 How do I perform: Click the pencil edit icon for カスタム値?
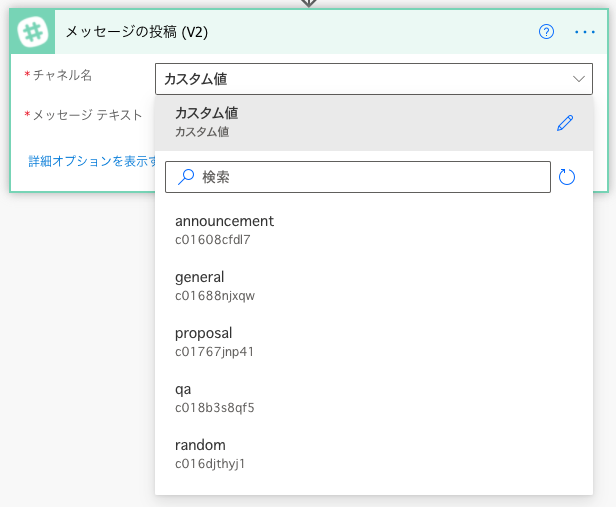[565, 123]
